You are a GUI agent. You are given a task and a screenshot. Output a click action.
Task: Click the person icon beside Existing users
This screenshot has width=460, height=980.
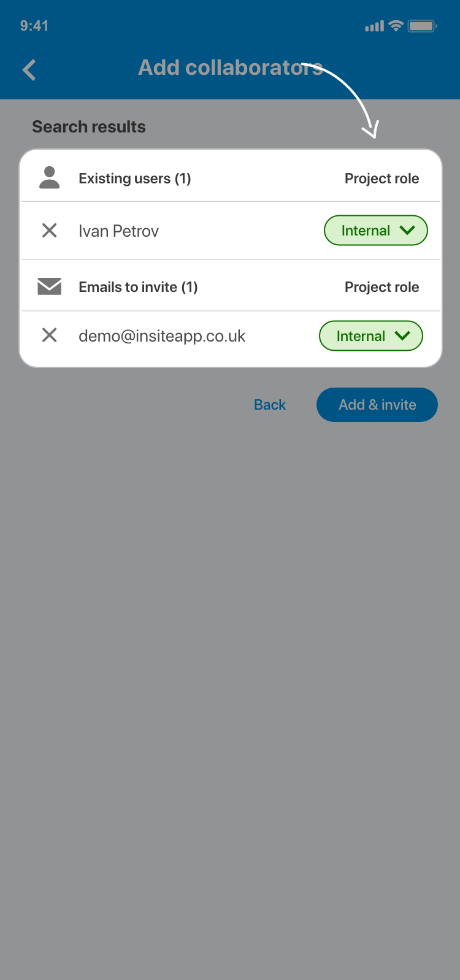[x=49, y=177]
